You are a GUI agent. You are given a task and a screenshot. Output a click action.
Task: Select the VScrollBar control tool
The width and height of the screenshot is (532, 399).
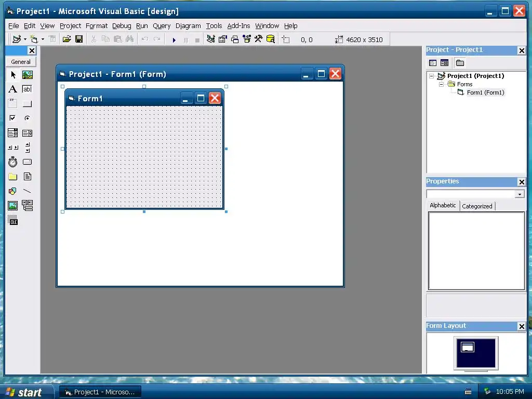pyautogui.click(x=28, y=148)
